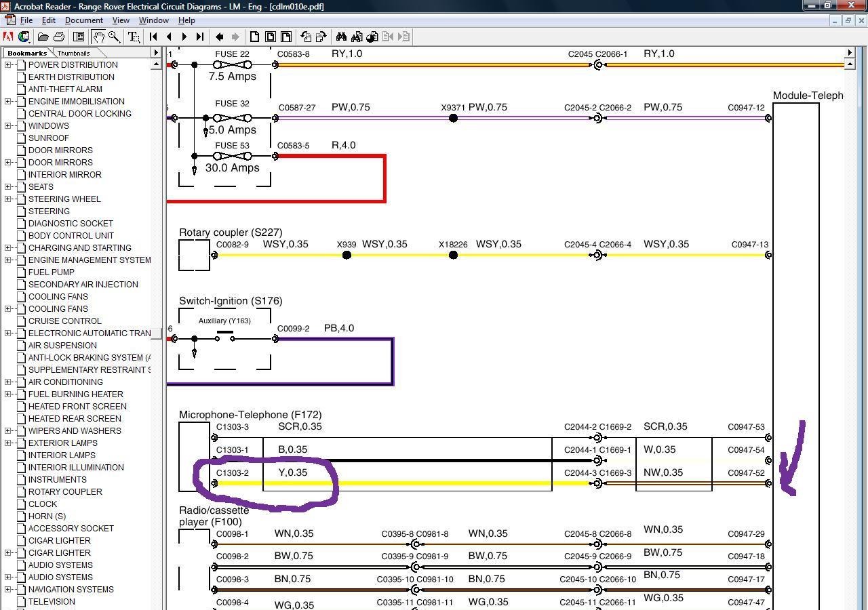
Task: Click the bookmarks panel scrollbar thumb
Action: (x=156, y=333)
